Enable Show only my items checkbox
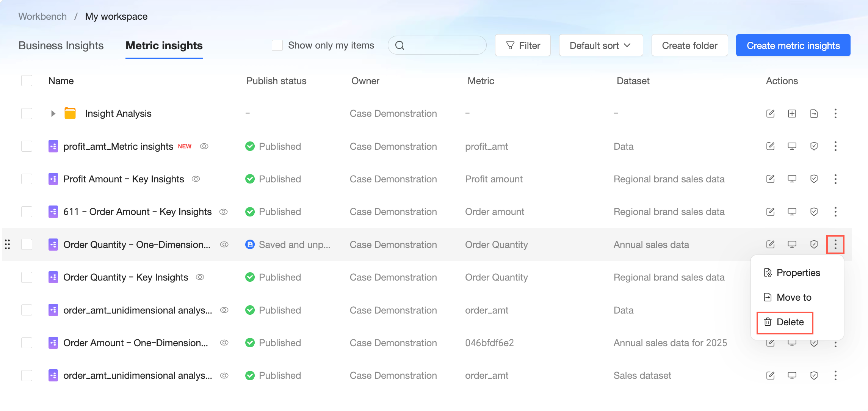This screenshot has height=411, width=868. (277, 45)
